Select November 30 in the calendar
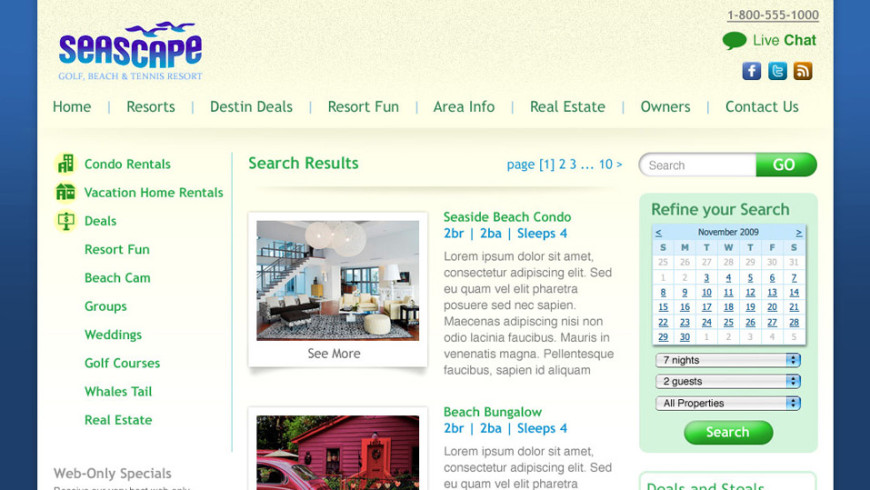Viewport: 870px width, 490px height. [685, 337]
